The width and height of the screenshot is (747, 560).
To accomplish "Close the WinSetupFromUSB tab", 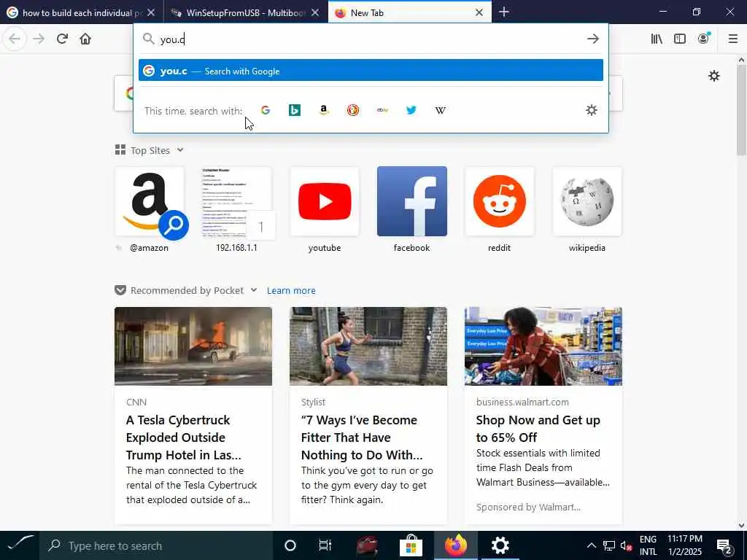I will pyautogui.click(x=315, y=13).
